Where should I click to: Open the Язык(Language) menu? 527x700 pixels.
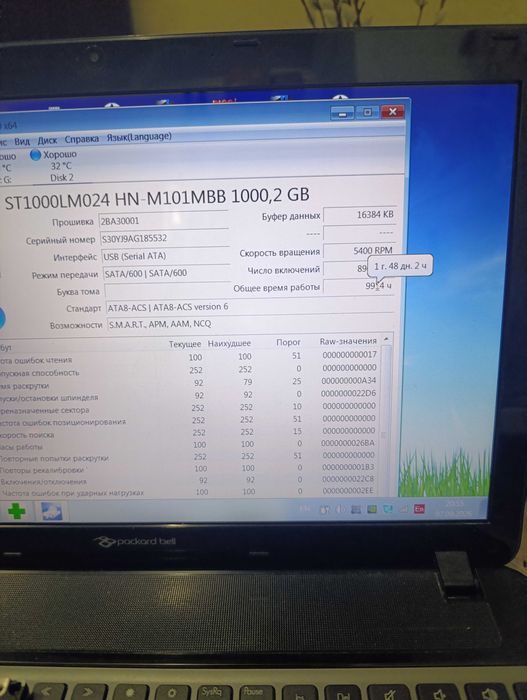tap(139, 137)
